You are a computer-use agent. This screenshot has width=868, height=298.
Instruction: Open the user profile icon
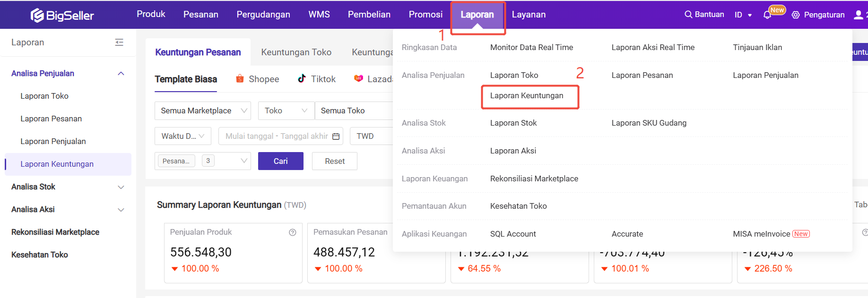point(858,15)
